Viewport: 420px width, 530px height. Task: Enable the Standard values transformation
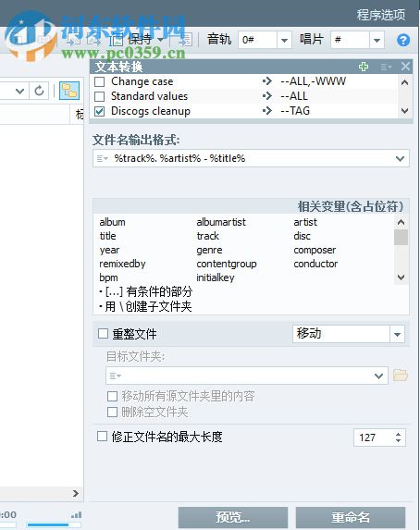tap(99, 96)
